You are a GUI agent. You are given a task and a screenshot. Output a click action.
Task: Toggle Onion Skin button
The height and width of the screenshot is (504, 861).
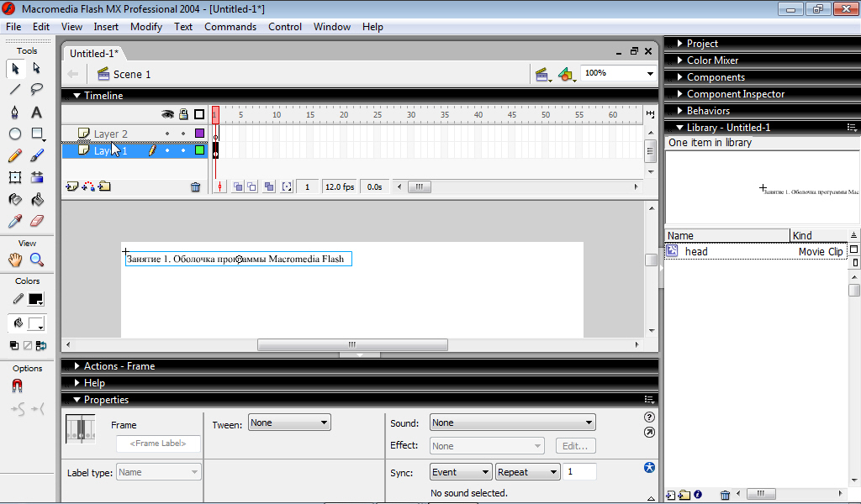tap(238, 187)
